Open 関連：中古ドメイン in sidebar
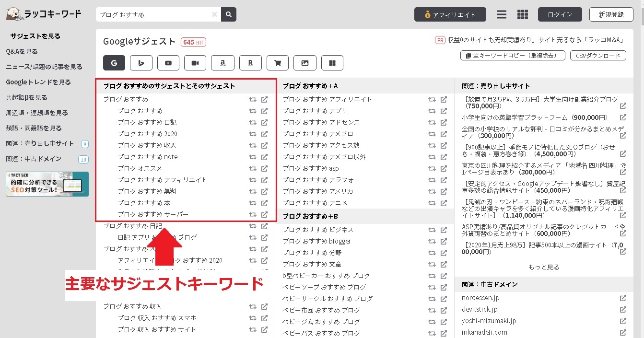This screenshot has width=644, height=338. (34, 159)
